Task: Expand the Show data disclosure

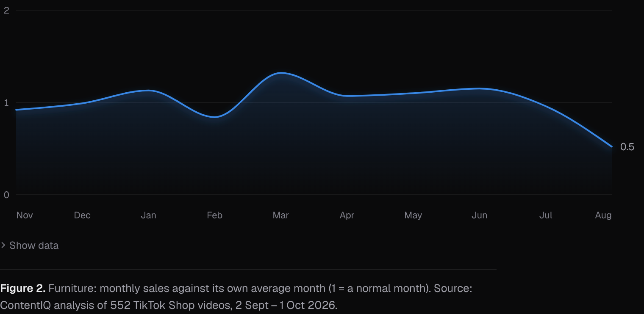Action: [x=30, y=245]
